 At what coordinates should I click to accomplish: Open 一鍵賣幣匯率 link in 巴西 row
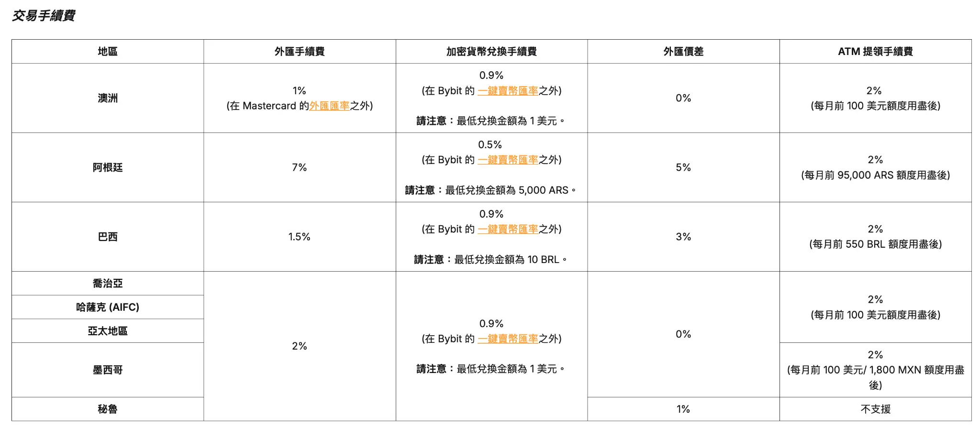[x=508, y=229]
